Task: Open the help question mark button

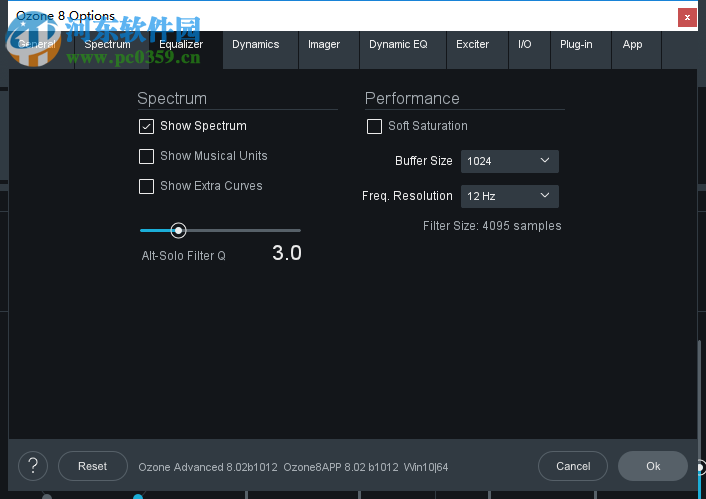Action: [33, 466]
